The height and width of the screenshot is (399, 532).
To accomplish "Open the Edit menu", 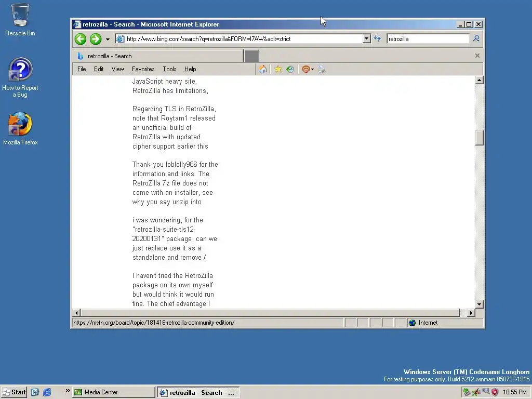I will (x=99, y=69).
